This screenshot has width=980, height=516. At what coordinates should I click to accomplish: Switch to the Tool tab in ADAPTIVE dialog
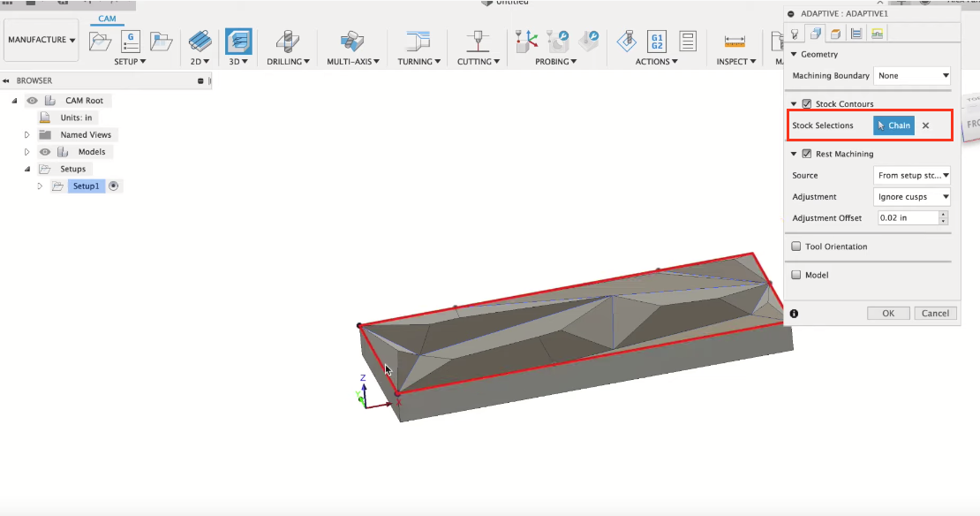point(796,33)
